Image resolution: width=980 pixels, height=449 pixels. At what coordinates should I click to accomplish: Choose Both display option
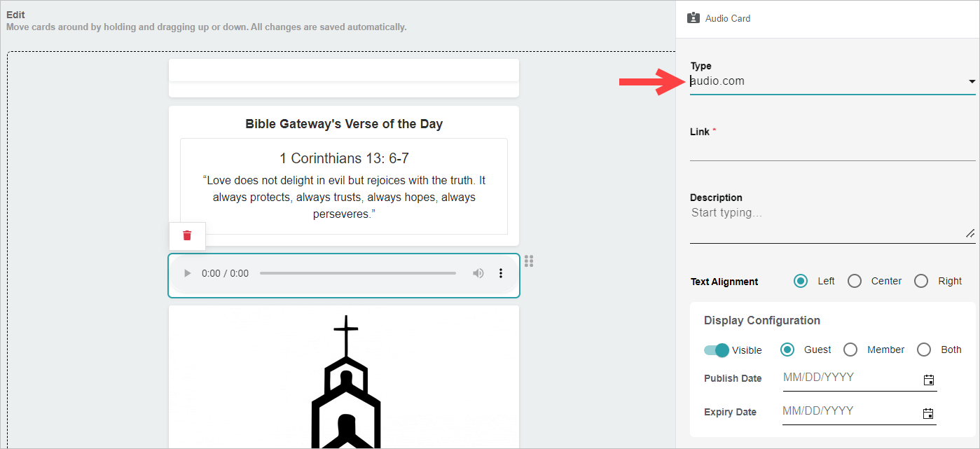coord(925,350)
